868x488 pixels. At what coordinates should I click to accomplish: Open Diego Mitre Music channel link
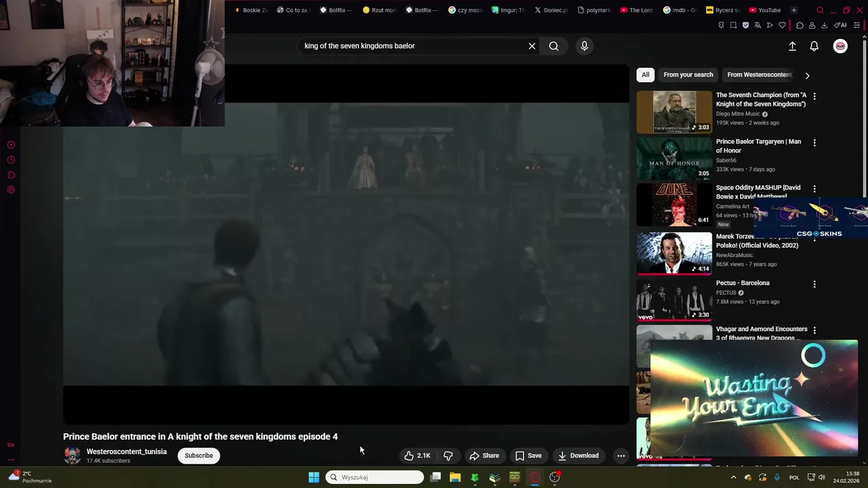[738, 114]
